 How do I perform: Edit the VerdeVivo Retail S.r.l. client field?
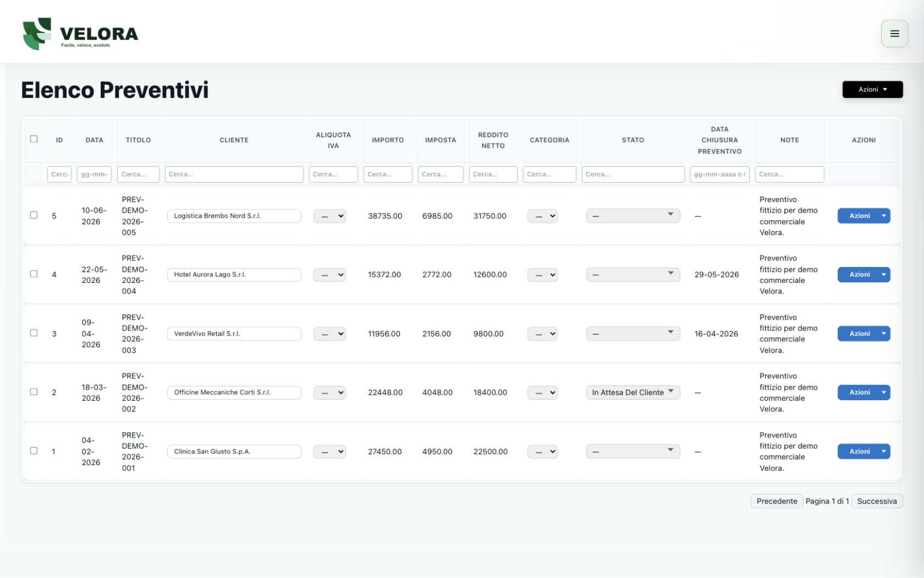tap(234, 334)
